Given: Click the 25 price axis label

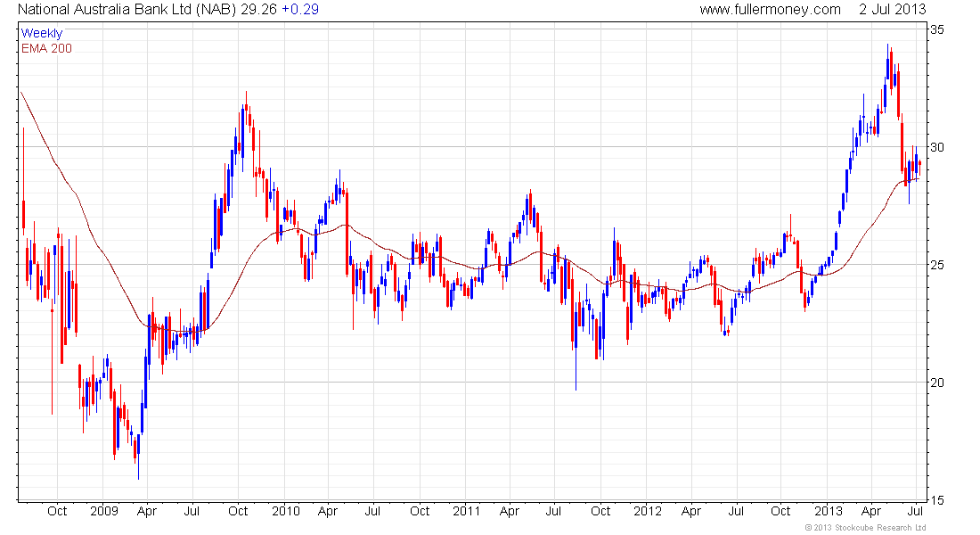Looking at the screenshot, I should point(937,265).
